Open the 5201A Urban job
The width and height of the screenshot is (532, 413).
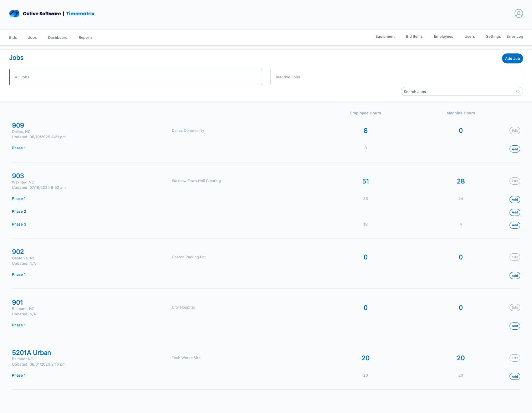31,353
